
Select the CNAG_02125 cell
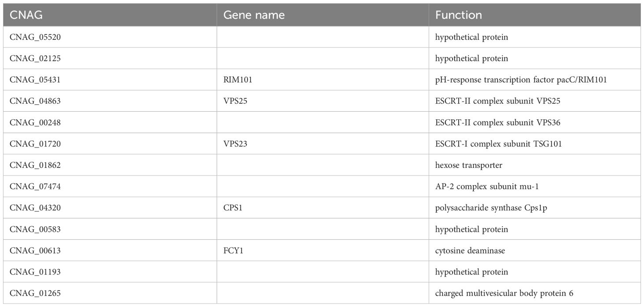click(110, 58)
